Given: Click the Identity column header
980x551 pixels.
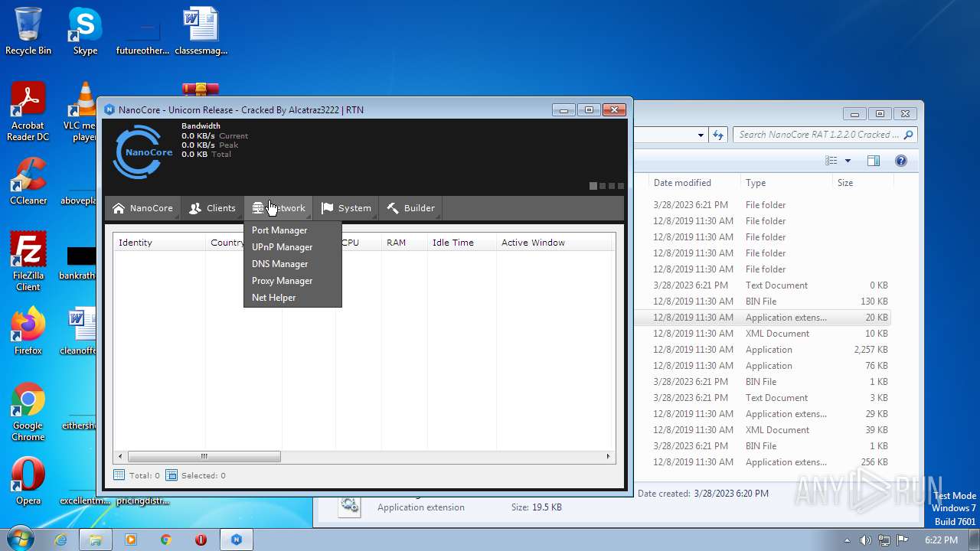Looking at the screenshot, I should (159, 243).
